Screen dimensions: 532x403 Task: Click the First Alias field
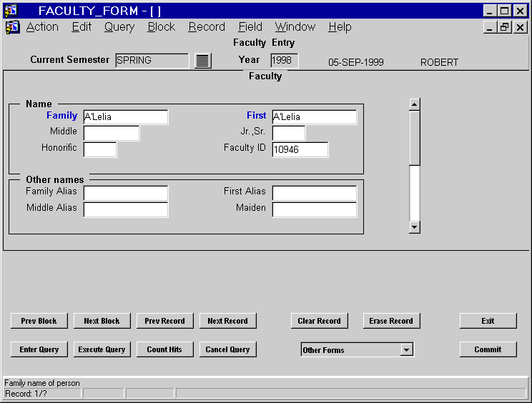(x=314, y=193)
